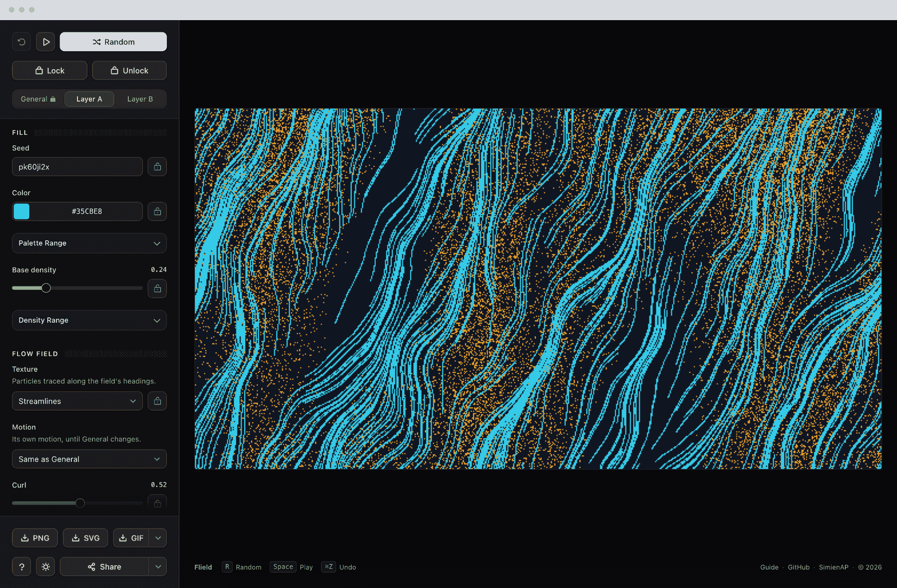897x588 pixels.
Task: Open the Same as General motion dropdown
Action: [x=89, y=459]
